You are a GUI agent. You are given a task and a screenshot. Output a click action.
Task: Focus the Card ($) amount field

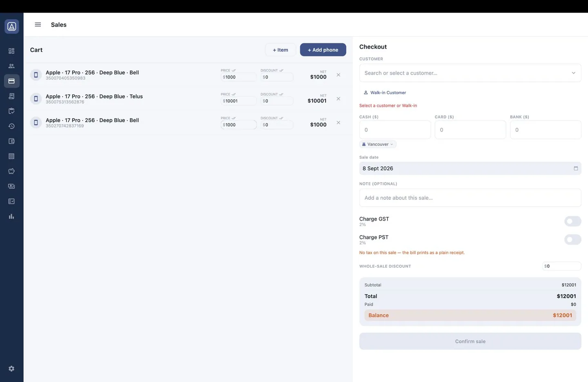coord(470,130)
